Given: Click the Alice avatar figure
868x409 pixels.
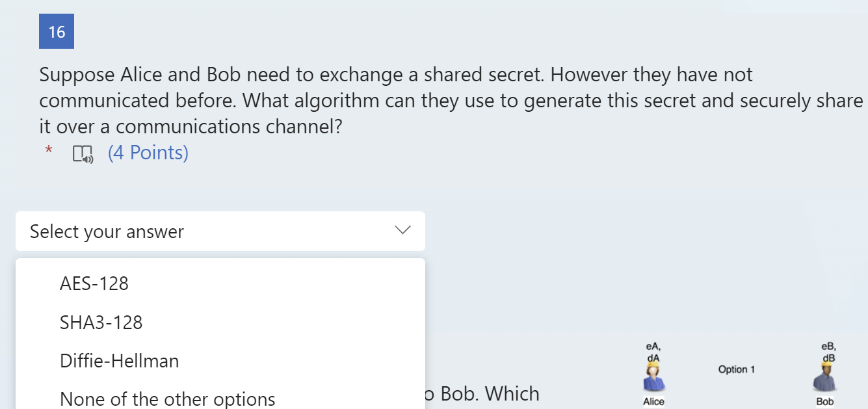Looking at the screenshot, I should [x=653, y=377].
